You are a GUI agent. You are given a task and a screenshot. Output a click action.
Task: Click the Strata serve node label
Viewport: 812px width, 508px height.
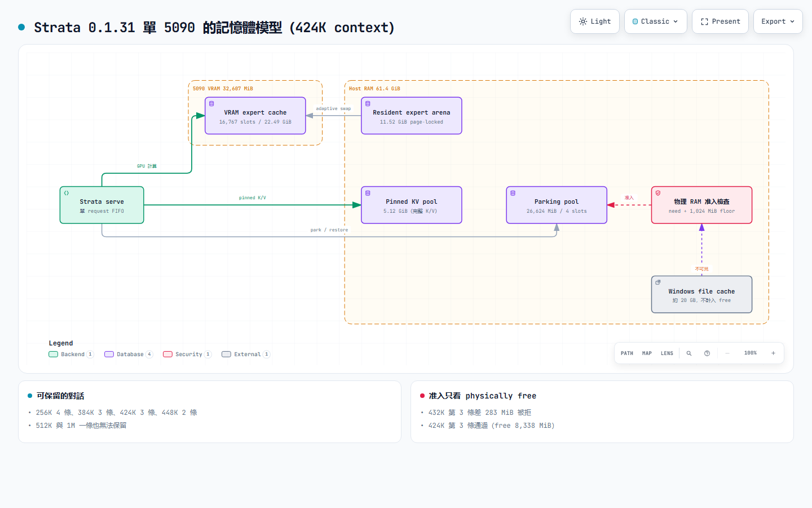[x=101, y=202]
